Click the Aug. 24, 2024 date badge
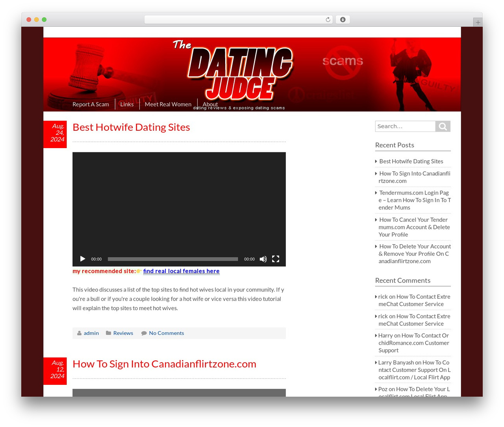 55,134
